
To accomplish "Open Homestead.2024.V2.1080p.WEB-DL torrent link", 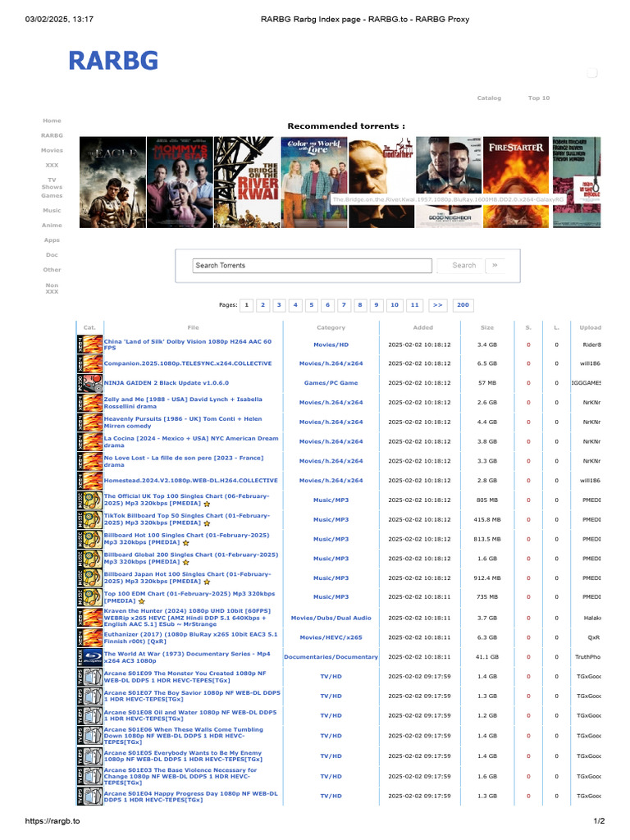I will 190,481.
